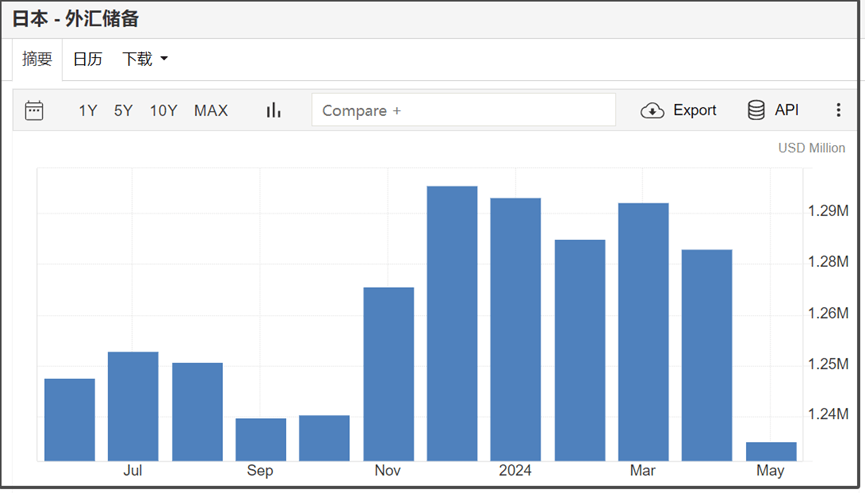Click the API database icon
This screenshot has height=493, width=865.
(757, 110)
